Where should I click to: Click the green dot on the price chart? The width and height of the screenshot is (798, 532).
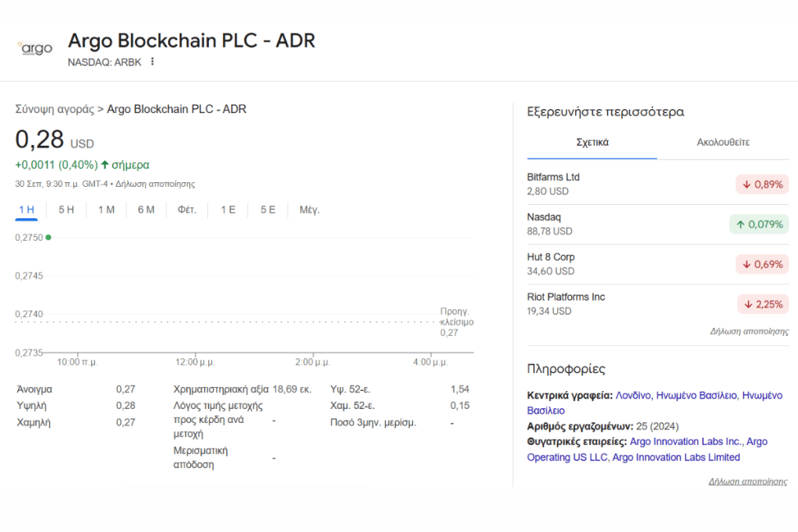(x=48, y=237)
